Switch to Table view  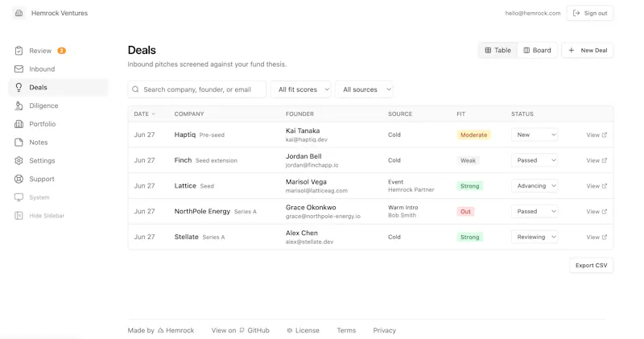pos(497,50)
